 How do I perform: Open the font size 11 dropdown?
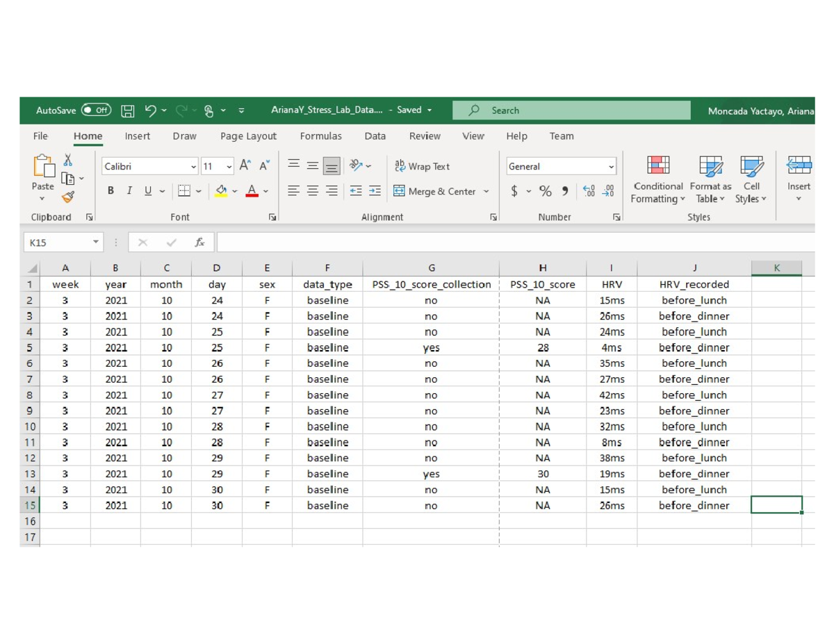[x=229, y=167]
